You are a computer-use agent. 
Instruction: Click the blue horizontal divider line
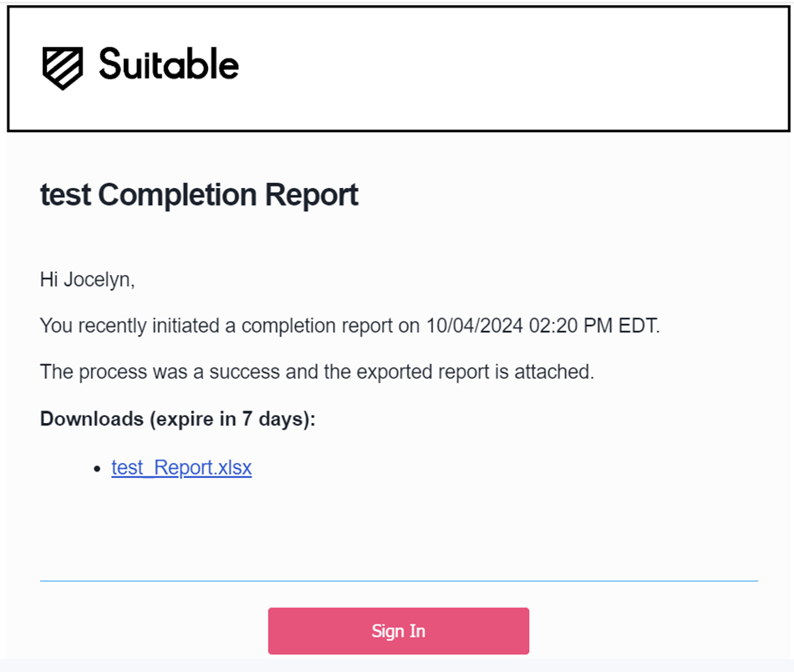[399, 581]
